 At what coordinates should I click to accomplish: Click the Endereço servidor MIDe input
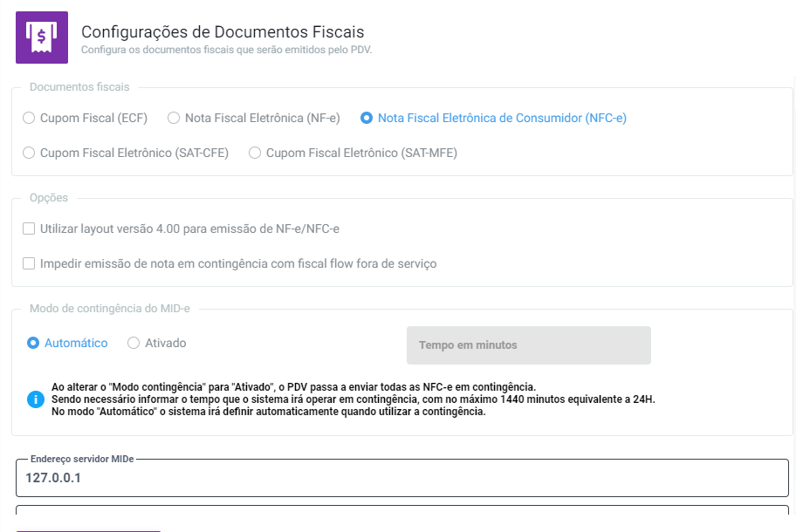click(401, 478)
